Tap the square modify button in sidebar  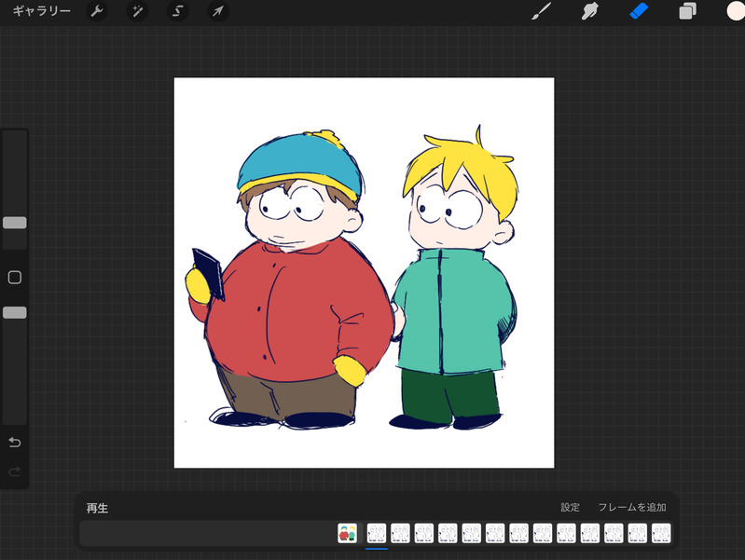click(15, 278)
